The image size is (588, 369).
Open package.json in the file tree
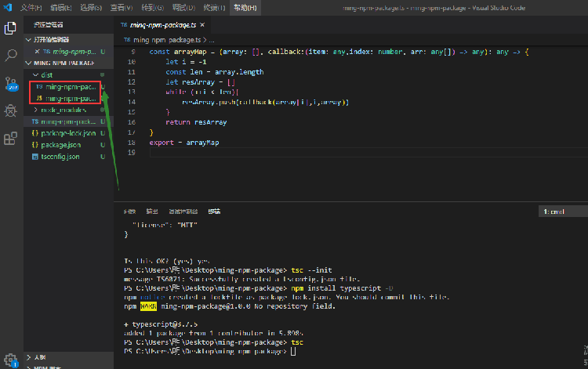click(x=60, y=145)
